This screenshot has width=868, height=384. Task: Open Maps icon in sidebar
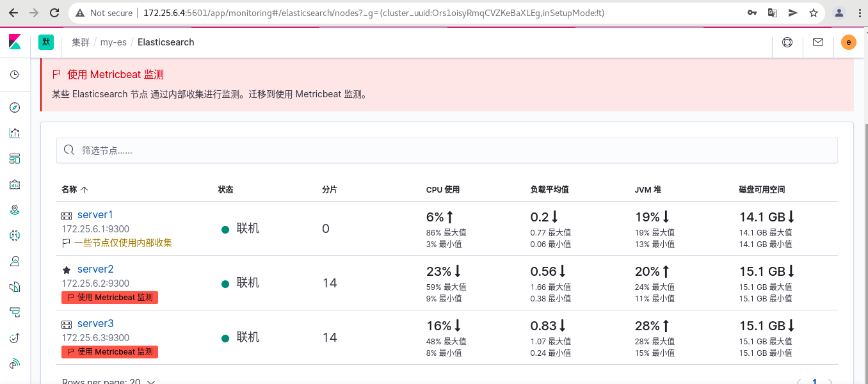tap(15, 210)
